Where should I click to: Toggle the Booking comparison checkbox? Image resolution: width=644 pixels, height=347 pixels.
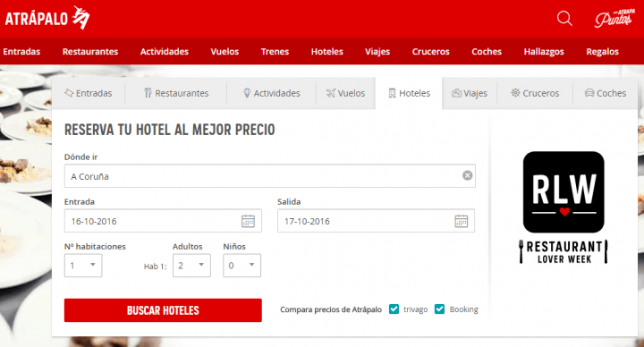pyautogui.click(x=439, y=309)
